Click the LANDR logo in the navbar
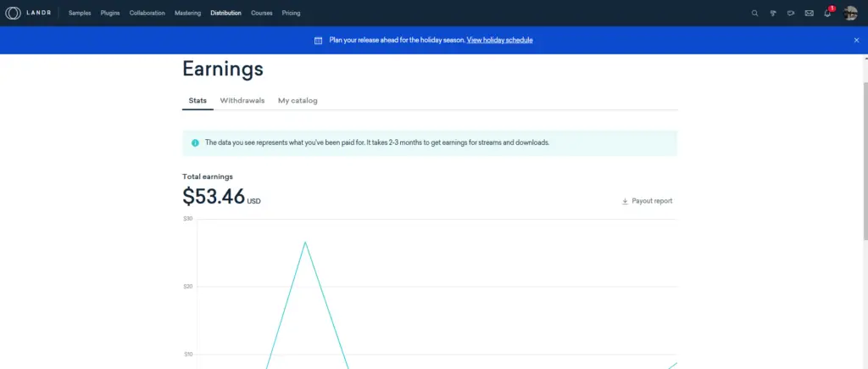This screenshot has width=868, height=369. [28, 13]
